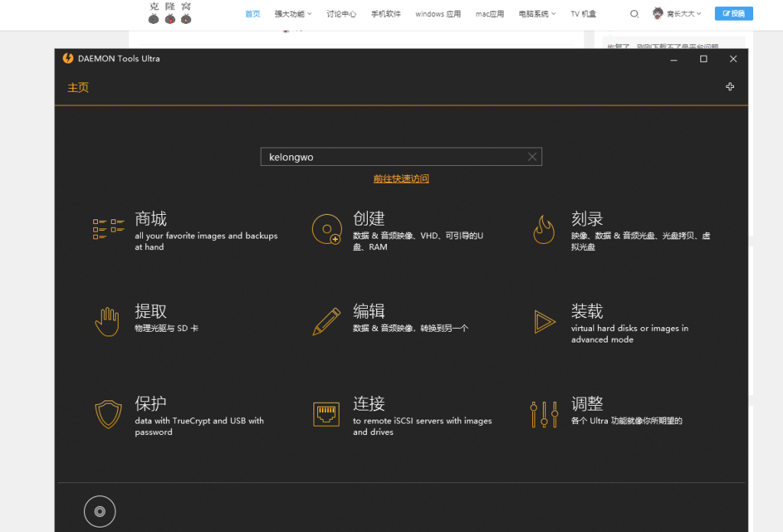Select the 编辑 pencil icon

pos(327,321)
